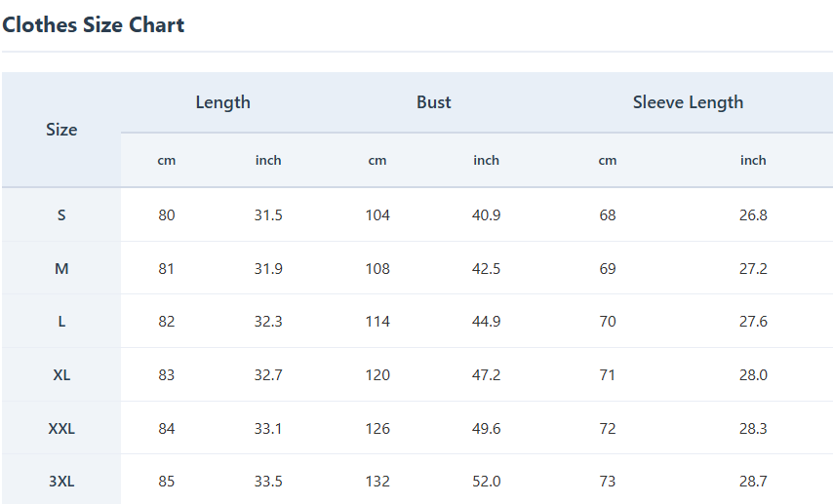The height and width of the screenshot is (504, 833).
Task: Click the inch subheader under Bust
Action: click(486, 161)
